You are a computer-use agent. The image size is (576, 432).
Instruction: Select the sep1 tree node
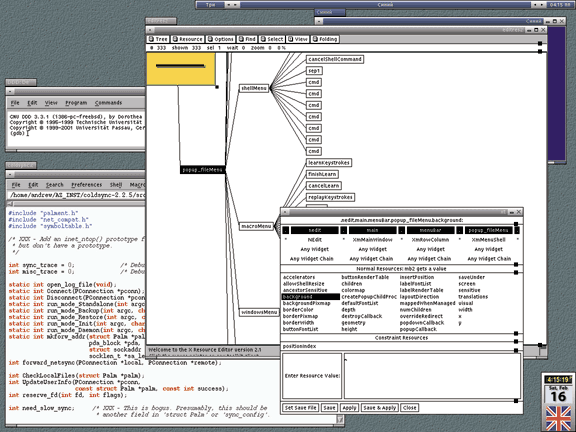coord(314,71)
